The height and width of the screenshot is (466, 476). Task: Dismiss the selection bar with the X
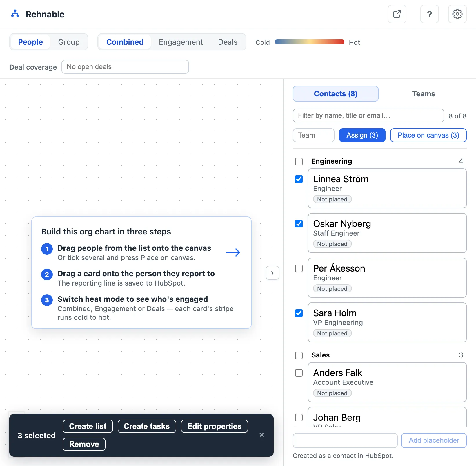pyautogui.click(x=261, y=435)
